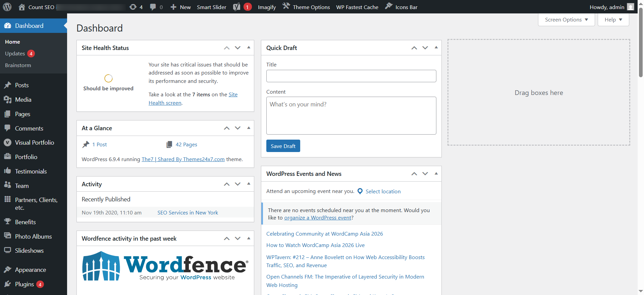The width and height of the screenshot is (644, 295).
Task: Click the Quick Draft Title field
Action: click(x=351, y=76)
